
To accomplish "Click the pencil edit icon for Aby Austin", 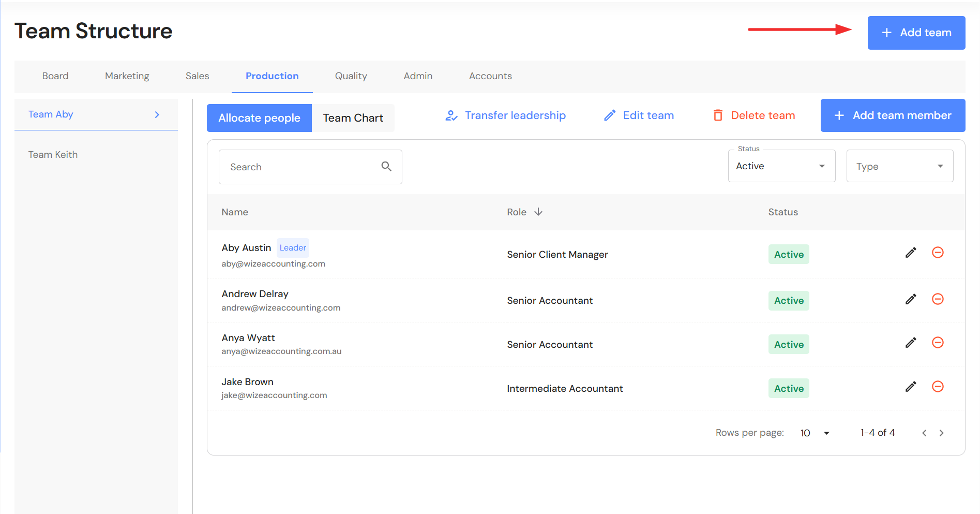I will (911, 253).
